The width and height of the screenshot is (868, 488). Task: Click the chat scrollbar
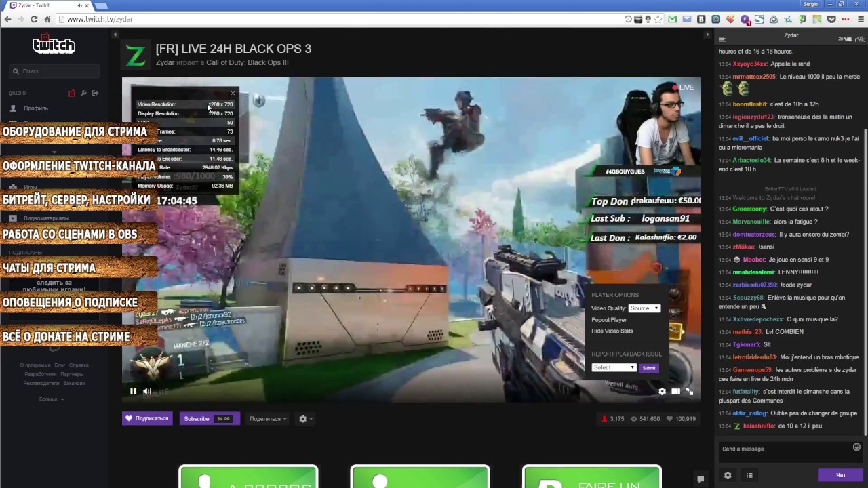click(x=865, y=281)
